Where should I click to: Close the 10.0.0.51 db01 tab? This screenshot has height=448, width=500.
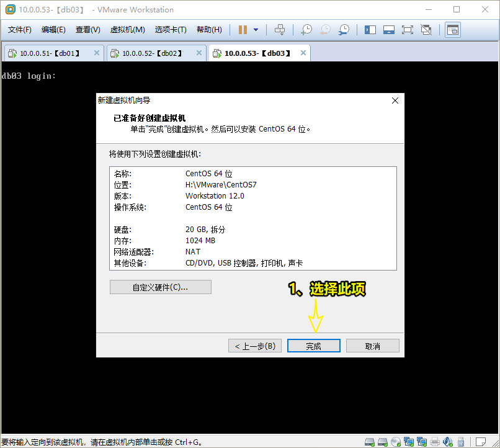pyautogui.click(x=97, y=53)
